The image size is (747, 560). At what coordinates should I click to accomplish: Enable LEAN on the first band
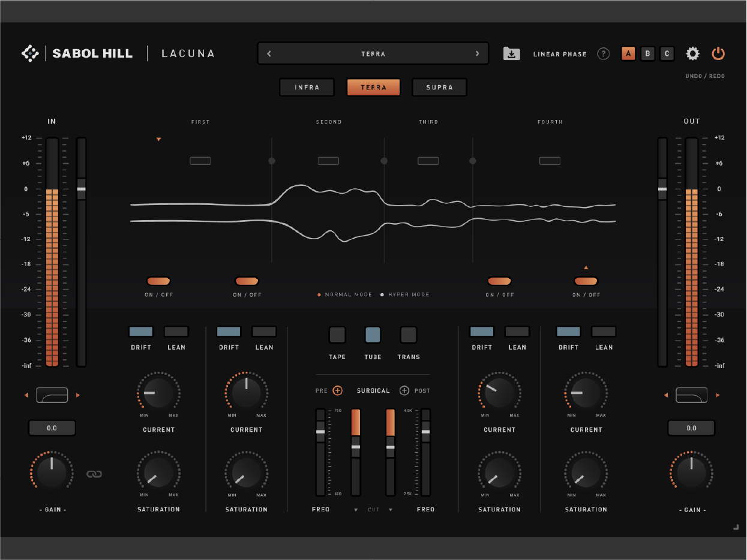pyautogui.click(x=176, y=332)
